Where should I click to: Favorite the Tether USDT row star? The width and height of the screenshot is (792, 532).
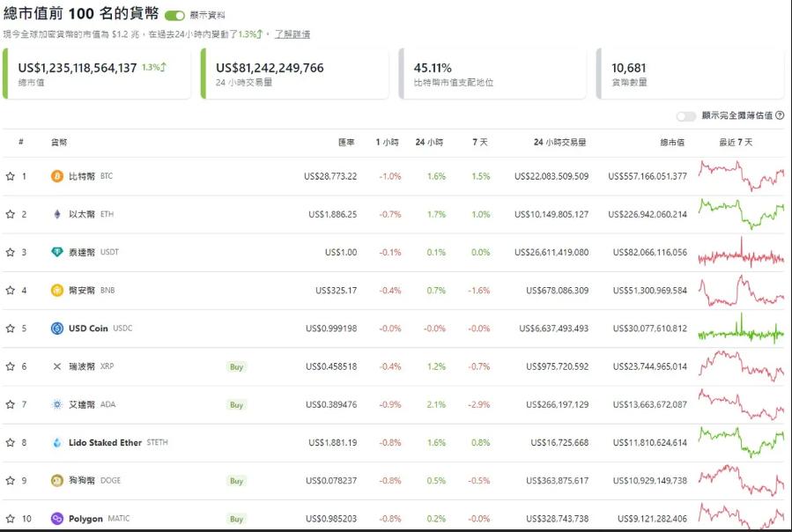[x=10, y=252]
